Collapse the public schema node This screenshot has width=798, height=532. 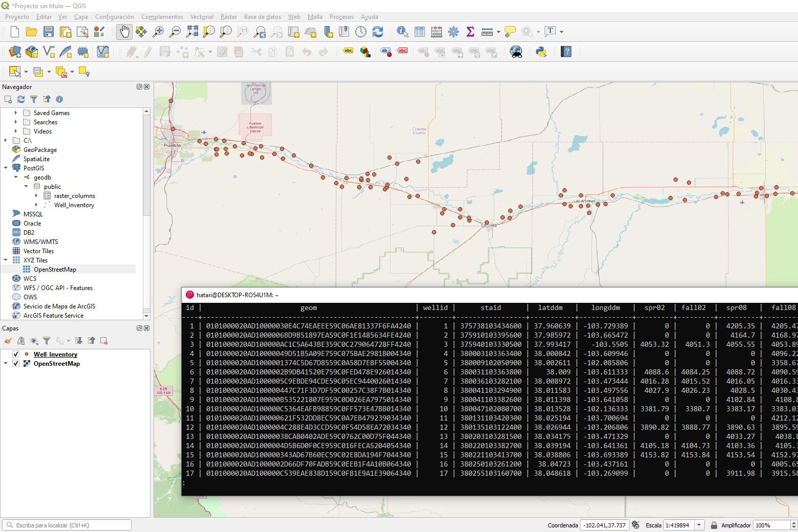26,186
